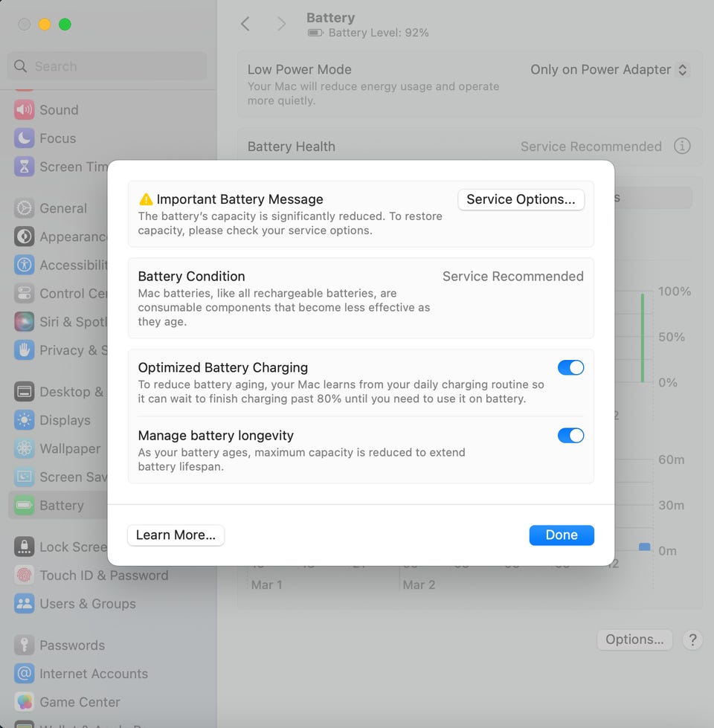The image size is (714, 728).
Task: Click the General gear icon
Action: (24, 208)
